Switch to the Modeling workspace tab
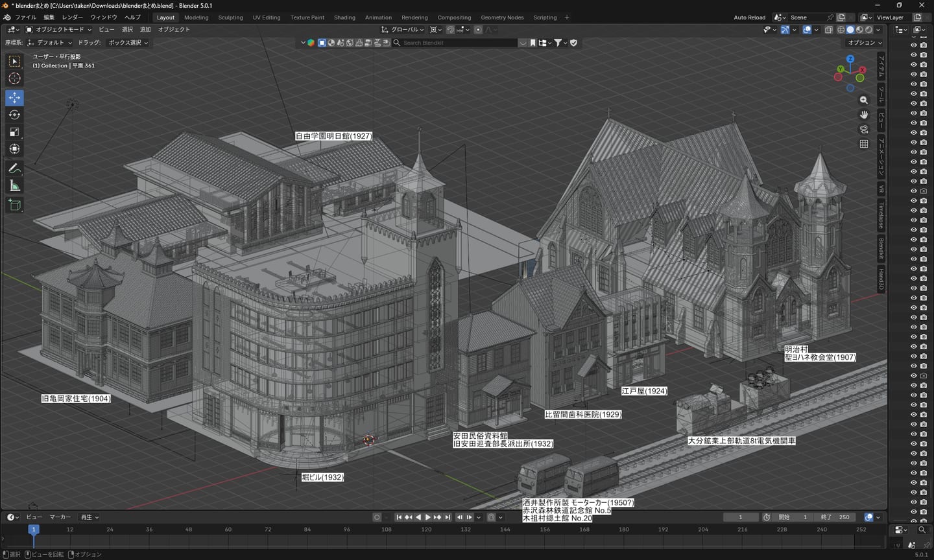Viewport: 934px width, 560px height. click(197, 17)
